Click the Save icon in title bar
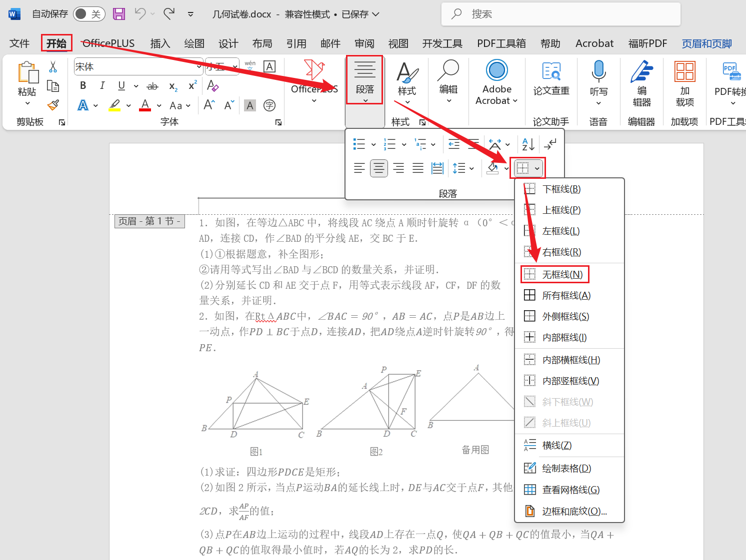This screenshot has height=560, width=746. click(x=119, y=14)
